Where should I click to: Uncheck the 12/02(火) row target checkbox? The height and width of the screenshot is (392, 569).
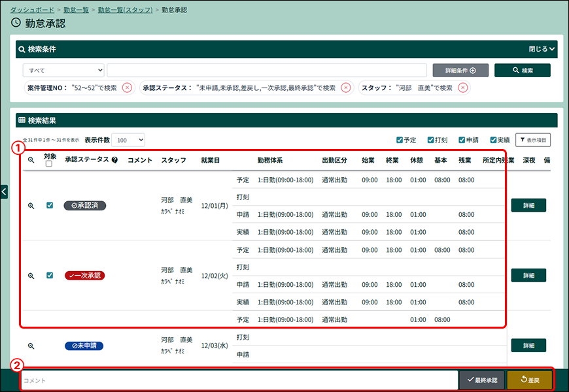click(50, 275)
